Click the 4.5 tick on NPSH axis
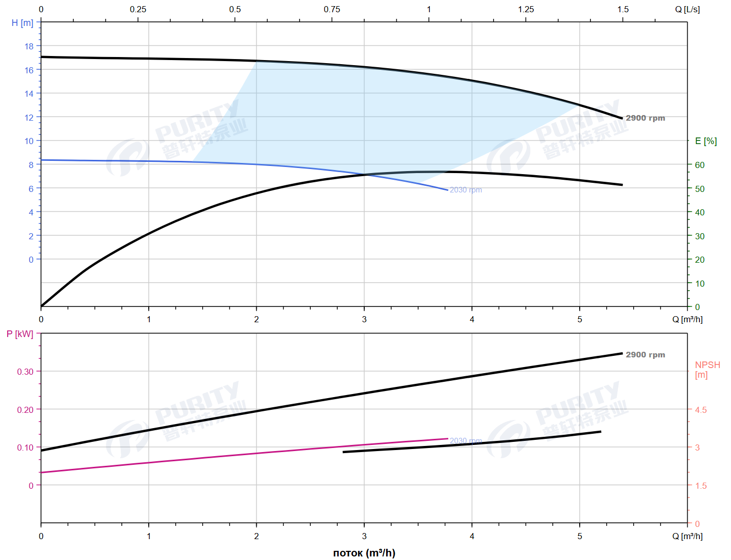731x560 pixels. coord(701,410)
